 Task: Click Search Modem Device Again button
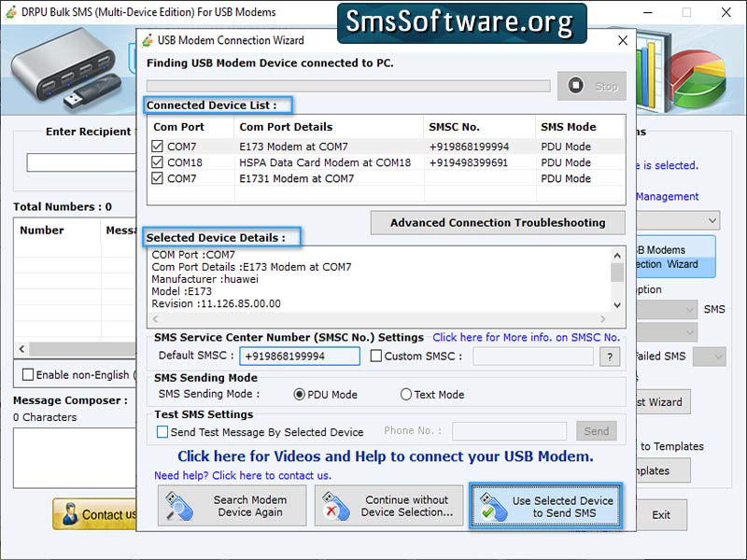(232, 506)
